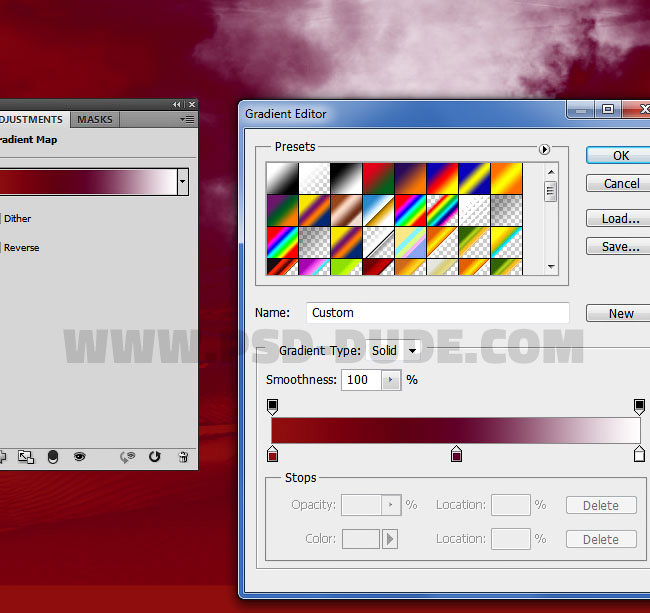Select the spectrum preset gradient
The height and width of the screenshot is (613, 650).
tap(410, 211)
